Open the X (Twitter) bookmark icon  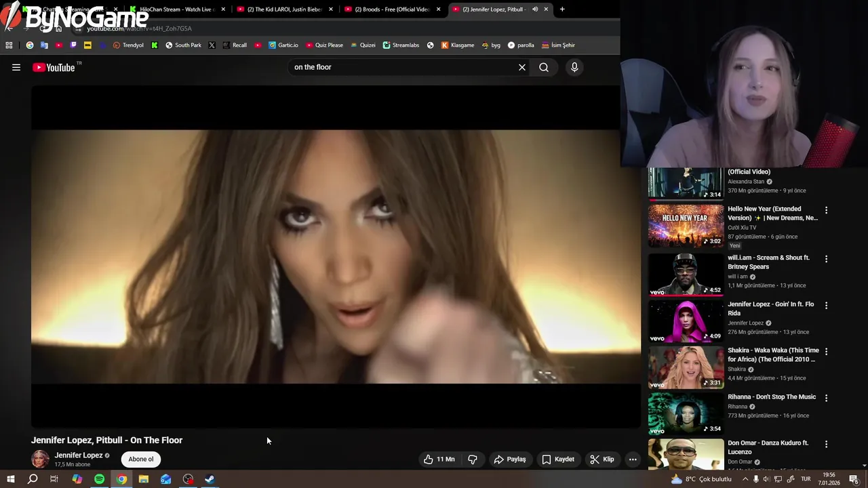pos(212,45)
